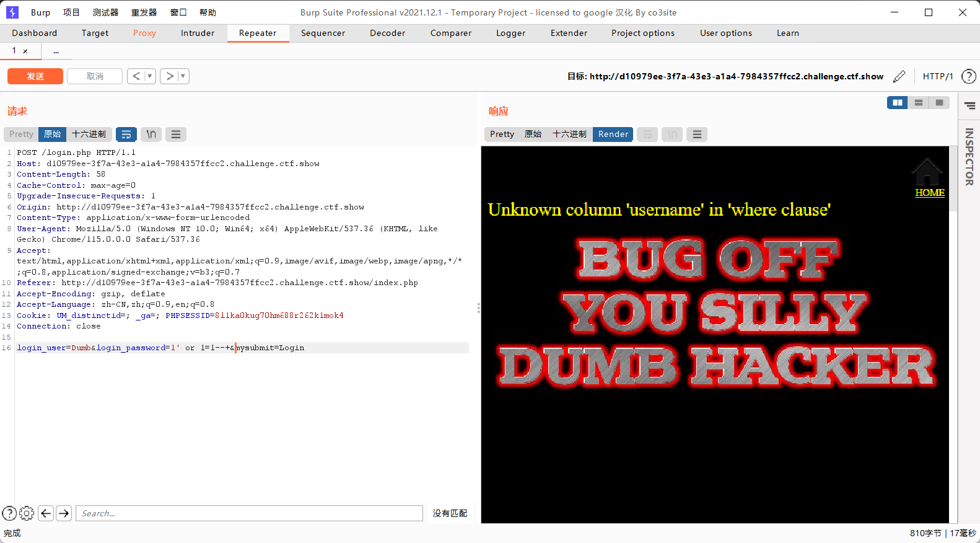Toggle the response word-wrap icon
This screenshot has width=980, height=543.
647,134
